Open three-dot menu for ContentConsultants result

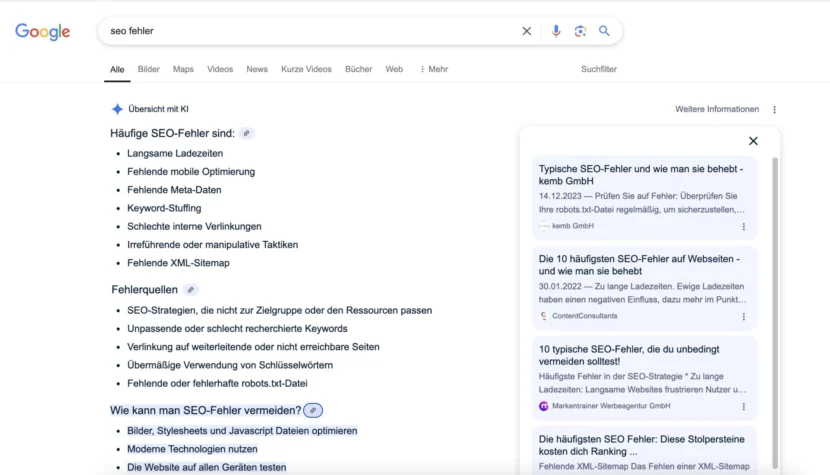(x=743, y=317)
